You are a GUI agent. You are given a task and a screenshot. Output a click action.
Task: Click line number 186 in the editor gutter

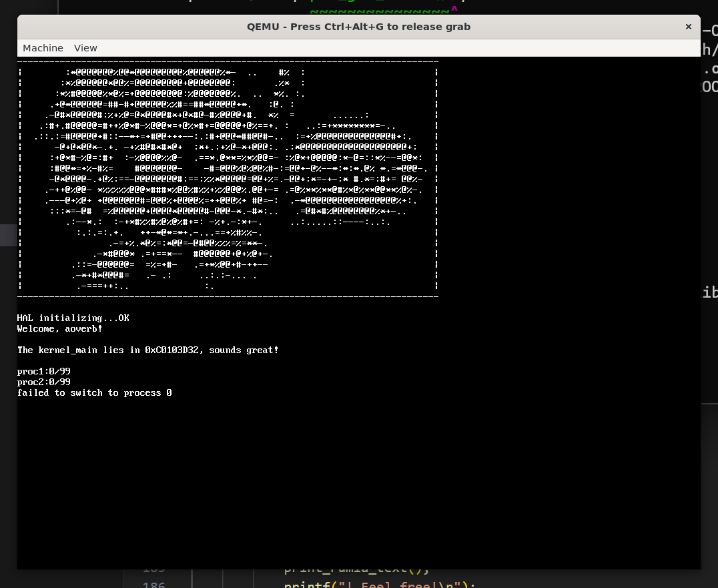pyautogui.click(x=153, y=585)
